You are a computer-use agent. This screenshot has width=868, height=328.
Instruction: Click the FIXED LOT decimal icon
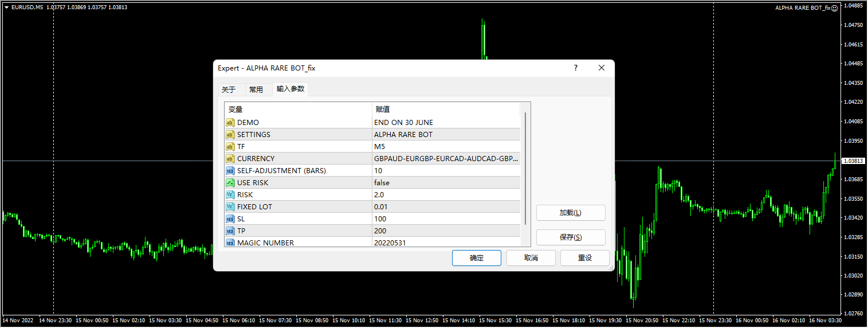[x=230, y=207]
